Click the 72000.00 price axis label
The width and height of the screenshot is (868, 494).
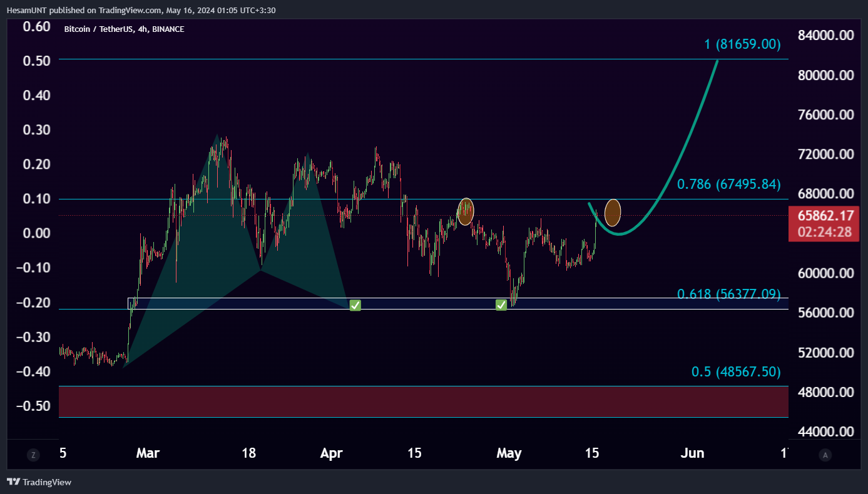(826, 154)
